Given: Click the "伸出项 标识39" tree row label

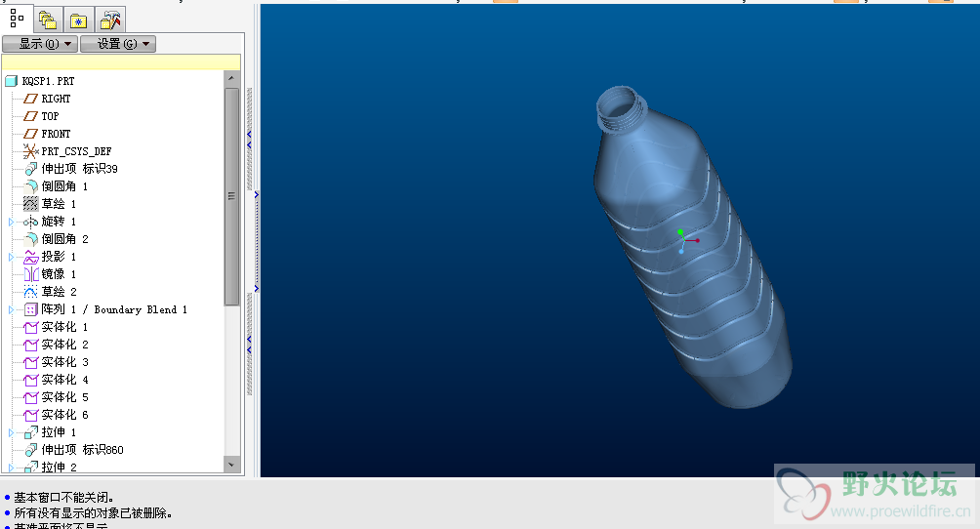Looking at the screenshot, I should pos(79,169).
